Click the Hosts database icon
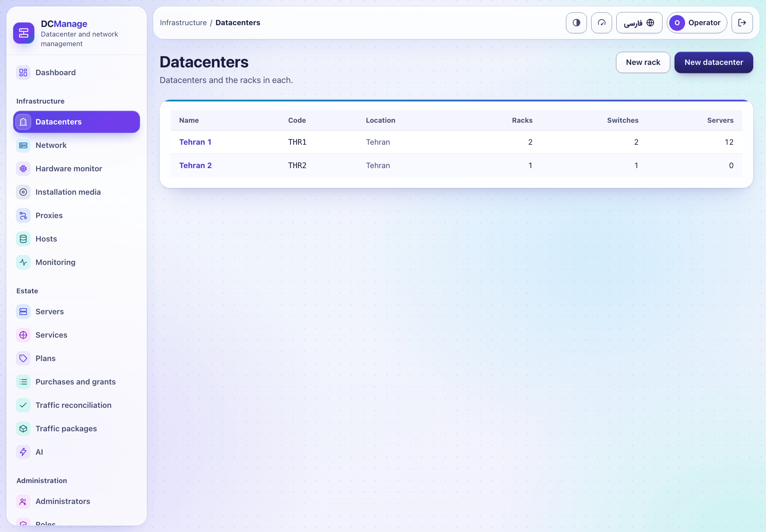 [23, 239]
